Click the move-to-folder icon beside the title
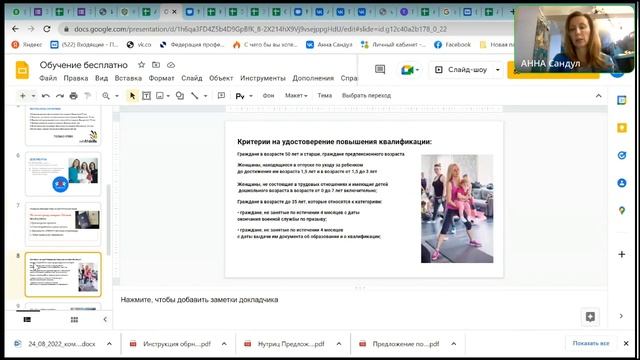Image resolution: width=640 pixels, height=360 pixels. coord(156,65)
